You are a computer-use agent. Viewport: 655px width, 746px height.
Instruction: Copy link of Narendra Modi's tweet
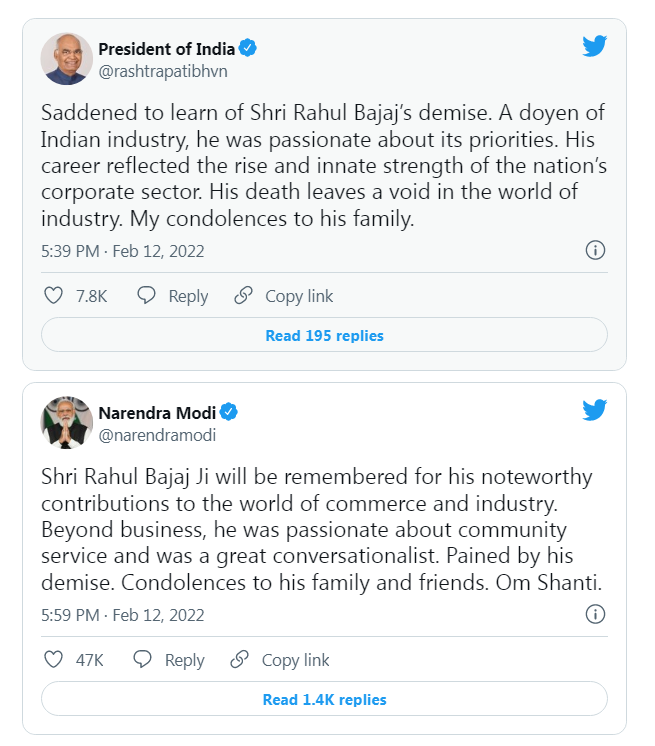(280, 660)
